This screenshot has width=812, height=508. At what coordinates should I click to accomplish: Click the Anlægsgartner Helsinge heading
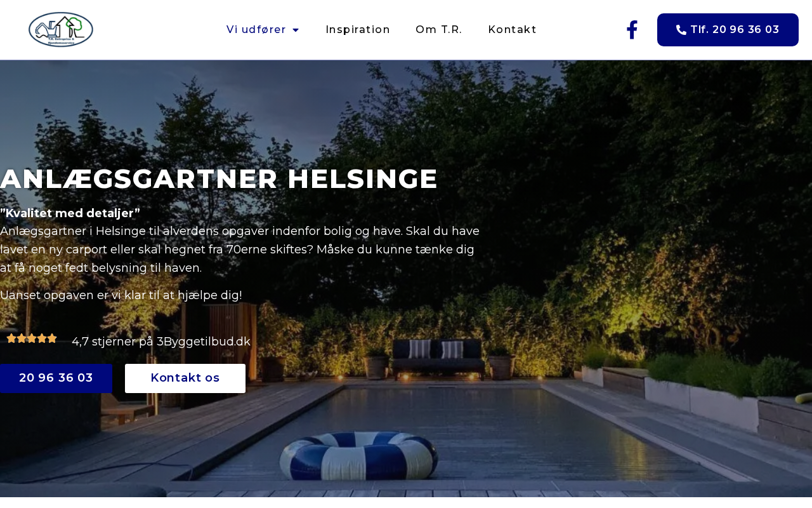219,179
